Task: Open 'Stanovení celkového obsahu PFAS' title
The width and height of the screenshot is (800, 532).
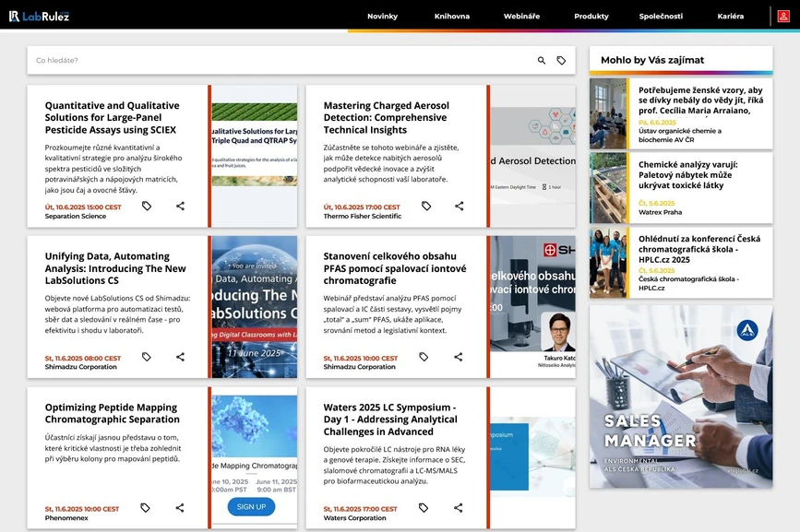Action: click(394, 268)
